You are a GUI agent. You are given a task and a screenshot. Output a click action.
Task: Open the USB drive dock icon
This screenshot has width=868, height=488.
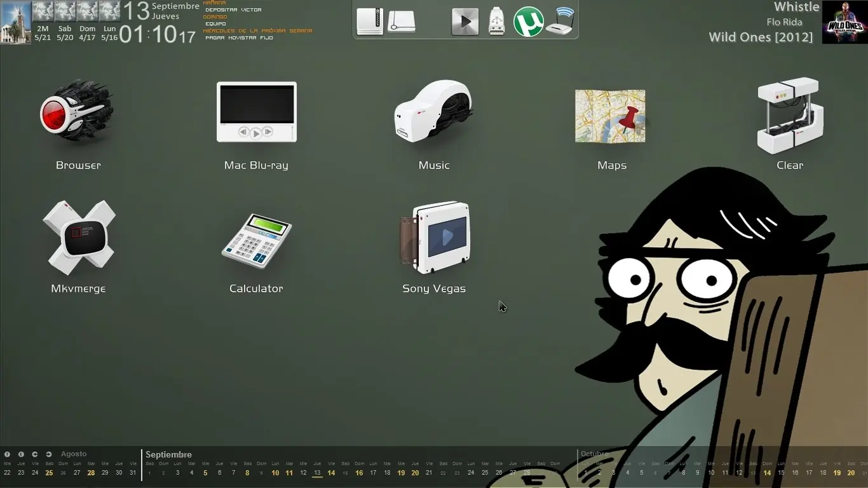(x=497, y=22)
